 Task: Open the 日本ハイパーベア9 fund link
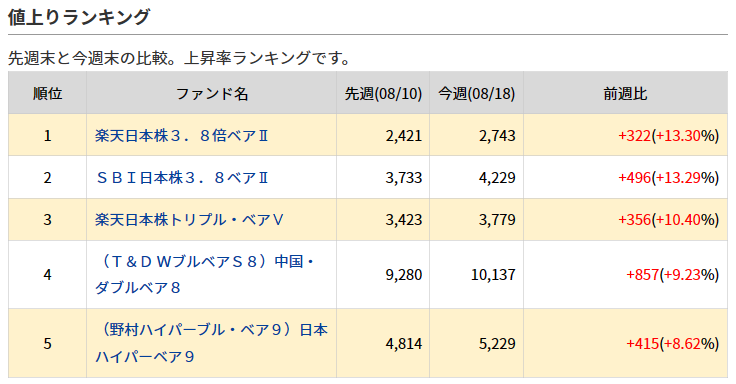click(x=211, y=343)
